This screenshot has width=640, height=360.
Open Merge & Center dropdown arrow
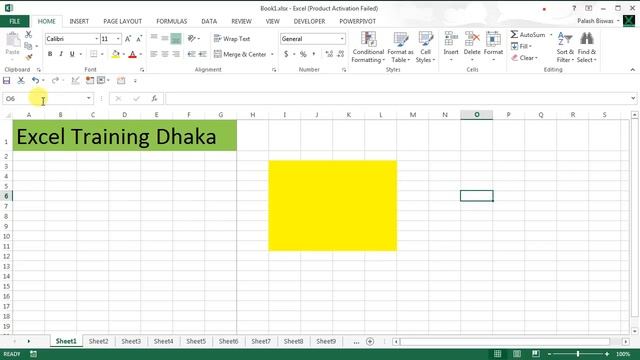pyautogui.click(x=272, y=54)
